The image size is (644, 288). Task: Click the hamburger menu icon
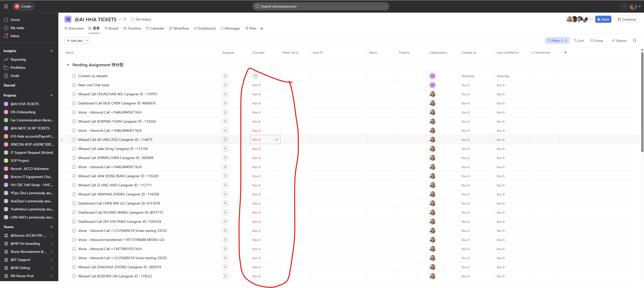pos(6,6)
